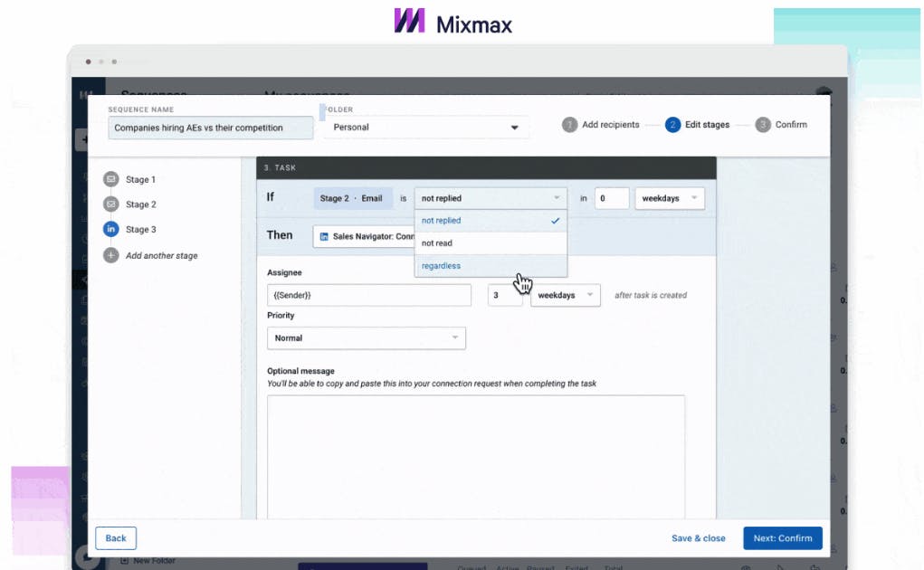Expand the weekdays dropdown next to Assignee
This screenshot has width=924, height=570.
click(x=565, y=295)
